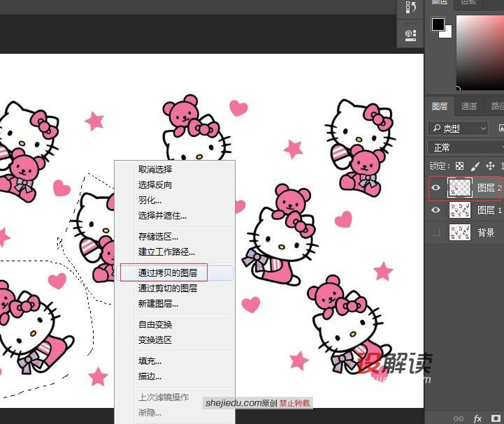The image size is (504, 424).
Task: Hide the 图层 1 layer
Action: tap(436, 210)
